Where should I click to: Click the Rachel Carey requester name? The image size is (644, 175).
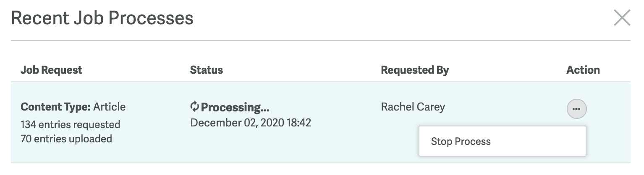click(x=413, y=107)
